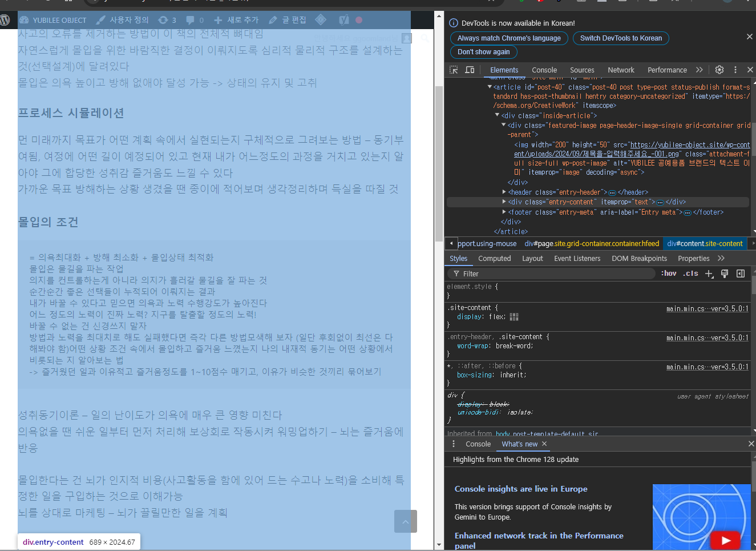Switch to the Styles tab
756x551 pixels.
click(x=458, y=258)
